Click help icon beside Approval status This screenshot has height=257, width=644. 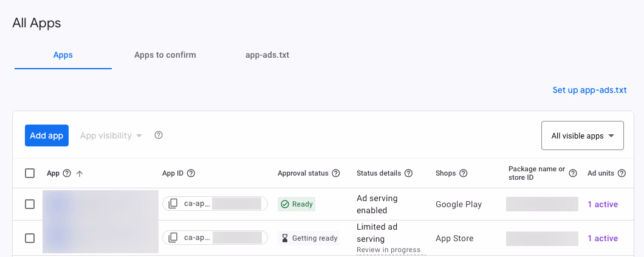point(336,173)
